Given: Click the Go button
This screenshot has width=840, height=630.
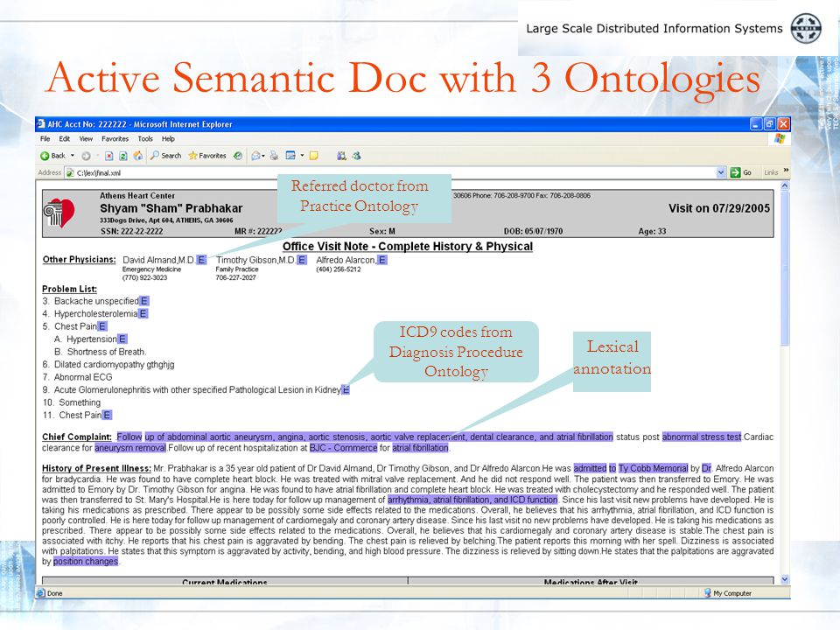Looking at the screenshot, I should coord(741,172).
